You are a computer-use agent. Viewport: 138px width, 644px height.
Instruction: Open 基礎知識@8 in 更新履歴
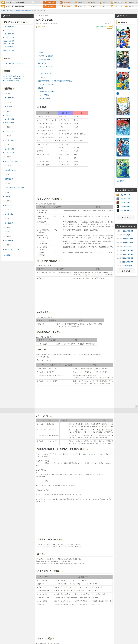click(x=9, y=179)
